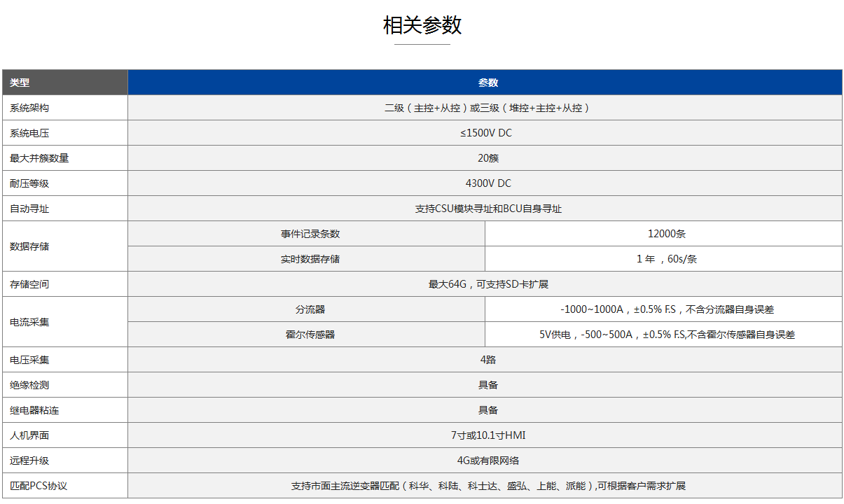Click the ≤1500V DC system voltage value
The width and height of the screenshot is (844, 504).
486,133
